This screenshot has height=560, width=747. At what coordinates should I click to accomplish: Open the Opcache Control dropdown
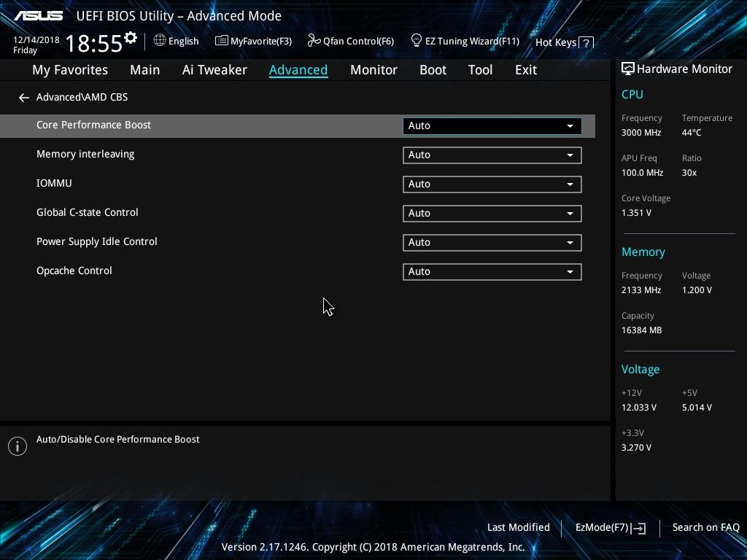(x=492, y=271)
